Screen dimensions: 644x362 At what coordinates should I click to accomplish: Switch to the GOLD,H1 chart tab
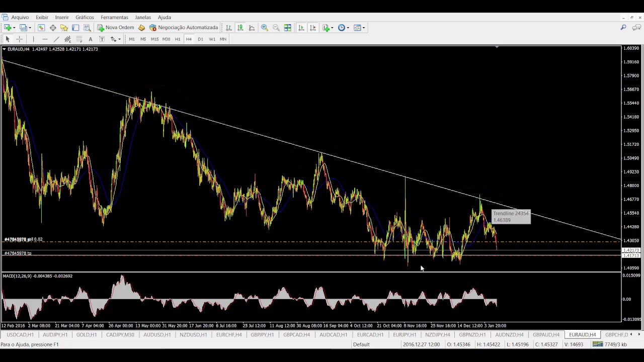coord(87,335)
